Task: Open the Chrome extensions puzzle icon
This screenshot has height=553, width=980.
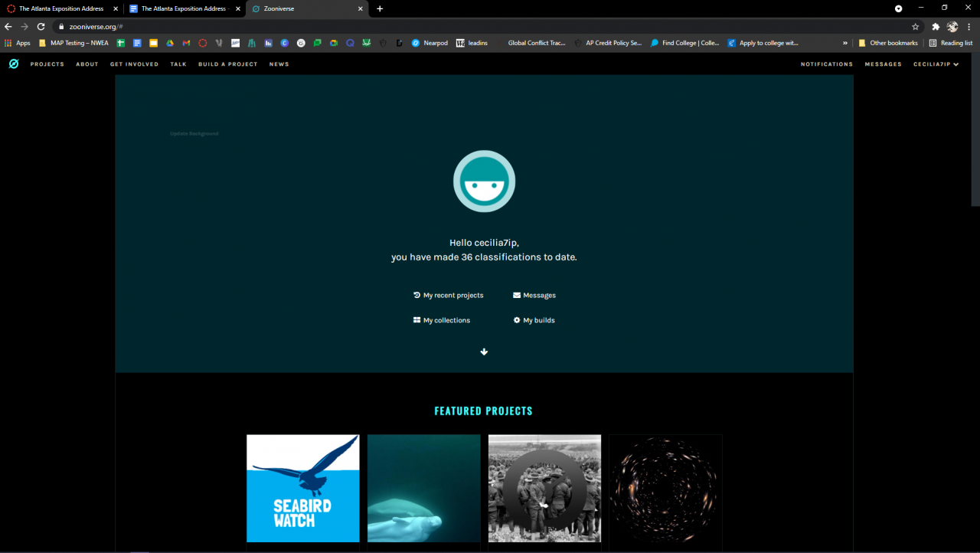Action: click(x=936, y=27)
